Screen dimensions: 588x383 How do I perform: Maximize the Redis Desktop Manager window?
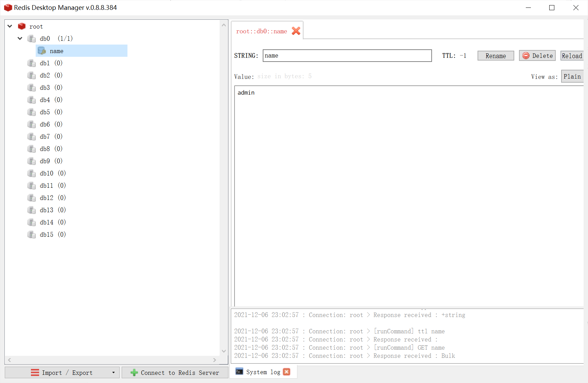(552, 7)
